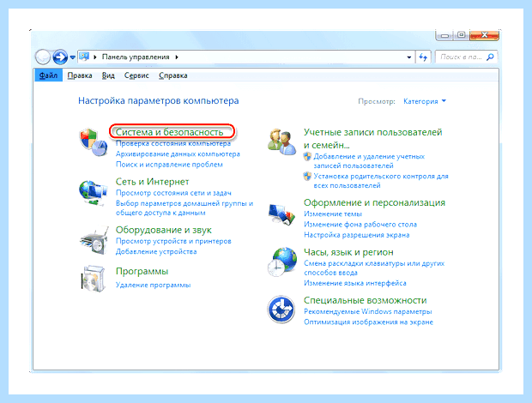Image resolution: width=532 pixels, height=403 pixels.
Task: Open Network and Internet globe icon
Action: (x=93, y=193)
